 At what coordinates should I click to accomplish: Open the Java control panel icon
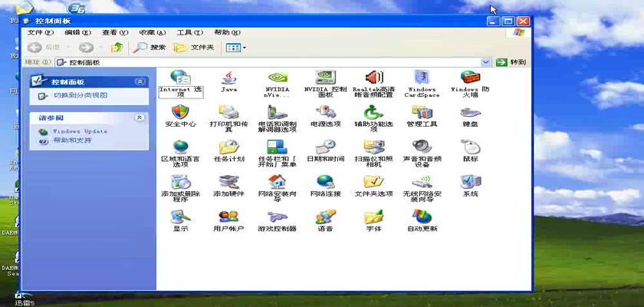[x=228, y=78]
